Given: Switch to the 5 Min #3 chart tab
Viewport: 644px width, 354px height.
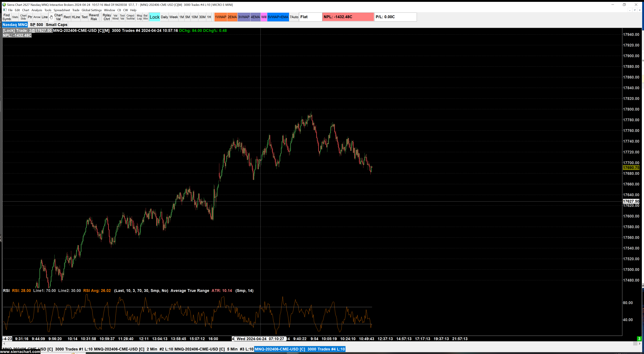Looking at the screenshot, I should pos(213,349).
